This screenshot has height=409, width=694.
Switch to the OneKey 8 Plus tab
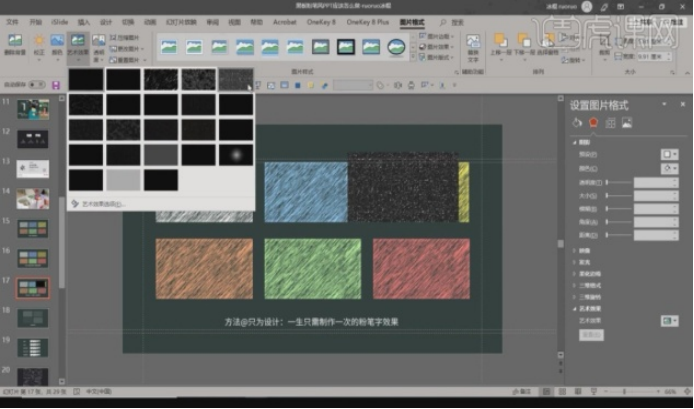pos(367,22)
